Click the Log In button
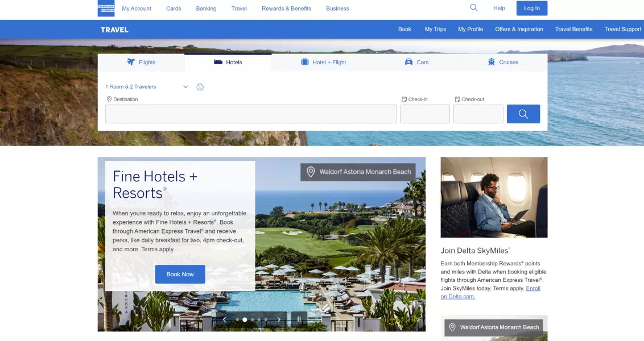 pyautogui.click(x=531, y=8)
